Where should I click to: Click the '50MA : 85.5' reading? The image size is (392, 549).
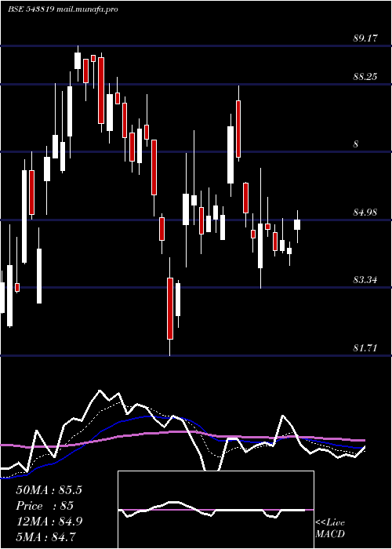(49, 490)
